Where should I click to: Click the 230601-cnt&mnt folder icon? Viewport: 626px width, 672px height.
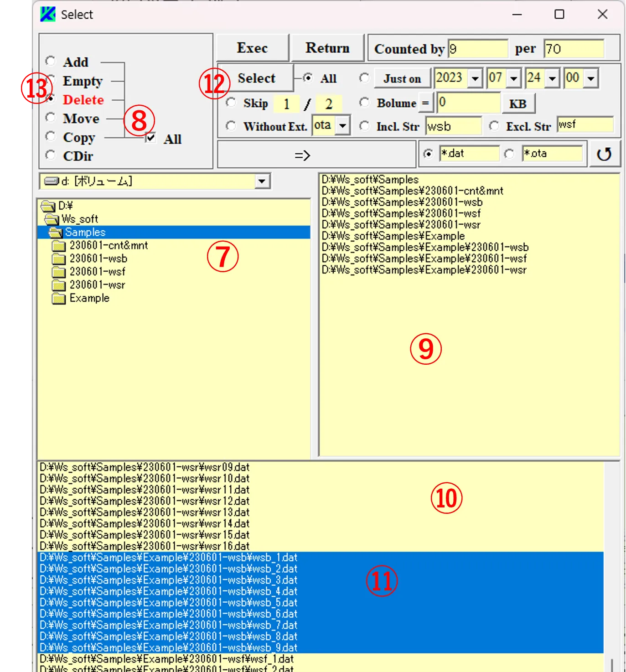(x=58, y=246)
